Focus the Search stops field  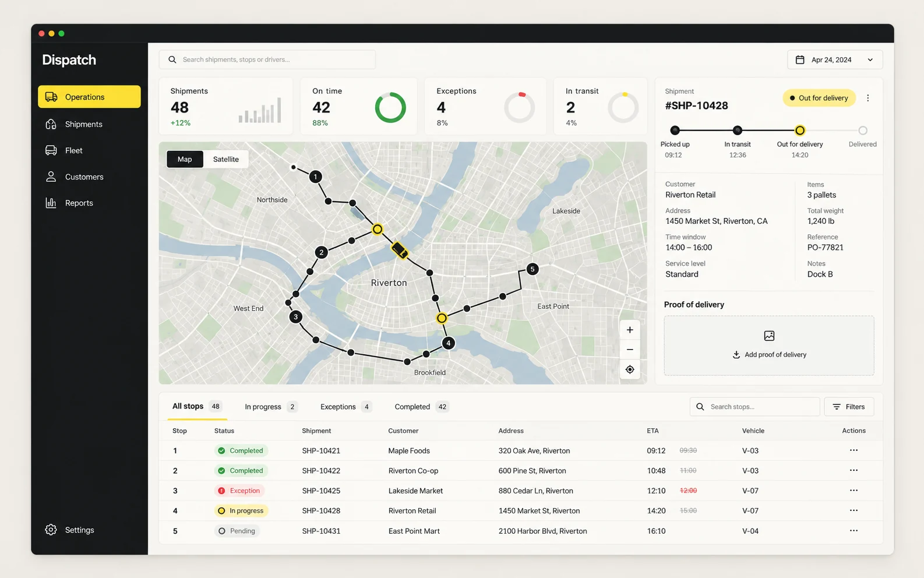click(x=755, y=407)
